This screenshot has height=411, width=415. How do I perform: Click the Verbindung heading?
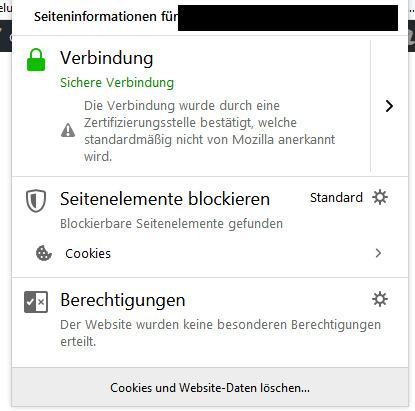[x=107, y=58]
